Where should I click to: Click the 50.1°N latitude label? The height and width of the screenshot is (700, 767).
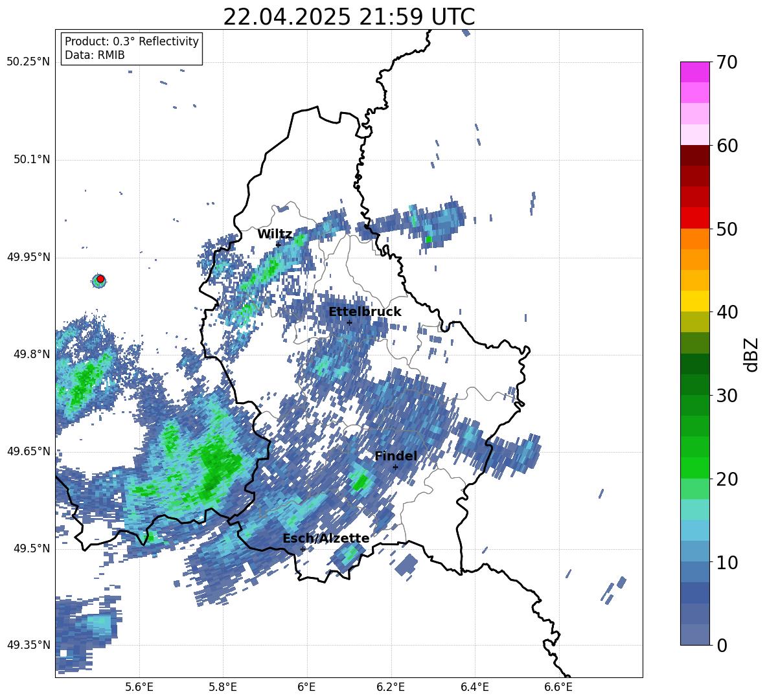pos(31,159)
